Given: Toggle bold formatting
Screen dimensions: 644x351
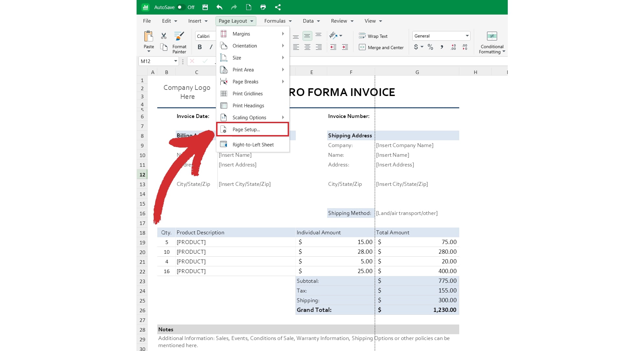Looking at the screenshot, I should tap(199, 47).
